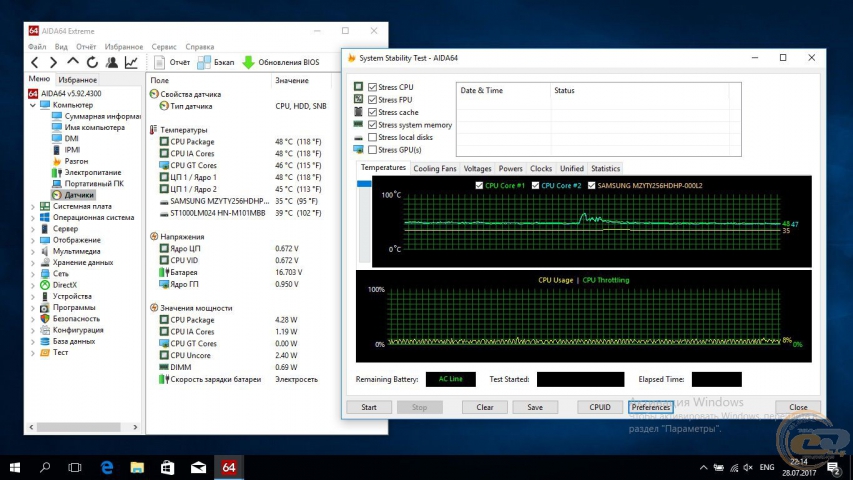Image resolution: width=853 pixels, height=480 pixels.
Task: Click the Отчёт report toolbar button
Action: 172,63
